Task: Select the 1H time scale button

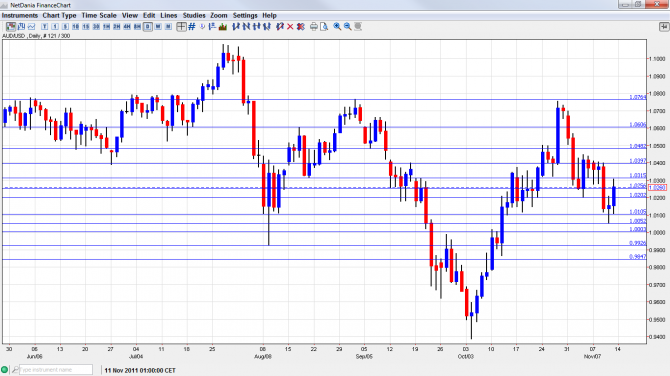Action: pyautogui.click(x=106, y=26)
